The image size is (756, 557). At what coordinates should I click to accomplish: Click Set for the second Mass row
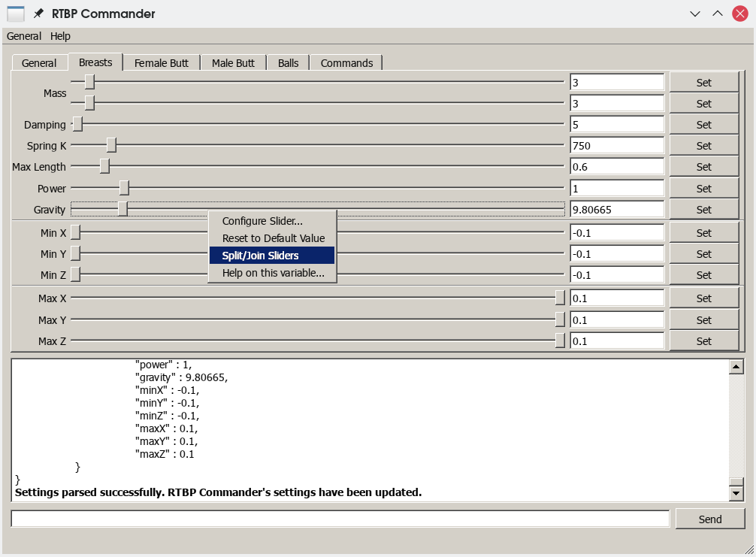click(x=704, y=104)
